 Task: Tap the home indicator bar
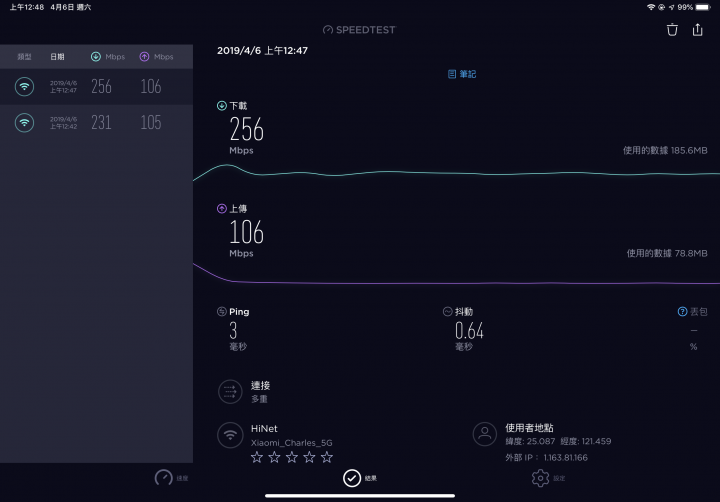(x=360, y=496)
